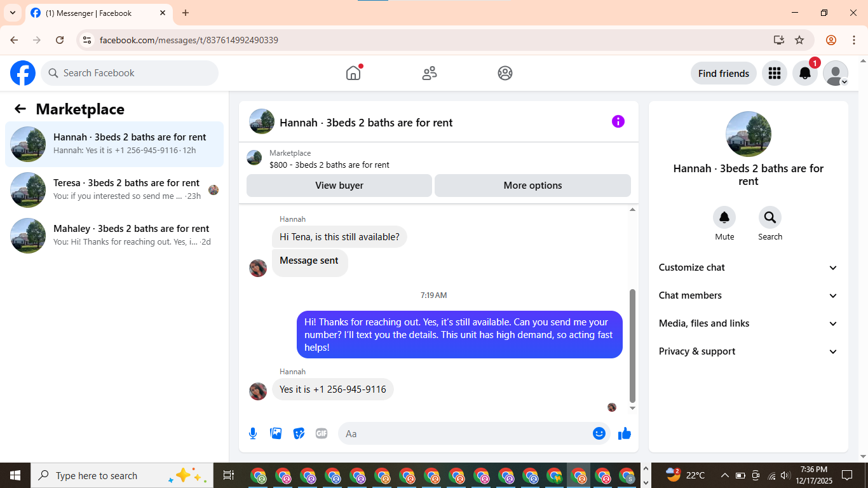The width and height of the screenshot is (868, 488).
Task: Click the large listing photo in the right panel
Action: click(x=749, y=134)
